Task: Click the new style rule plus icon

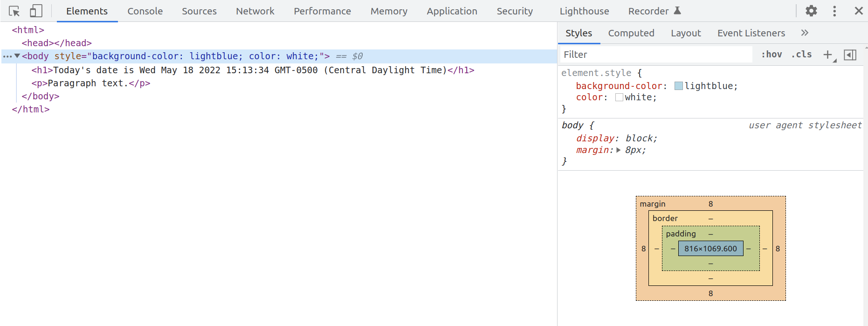Action: (x=828, y=55)
